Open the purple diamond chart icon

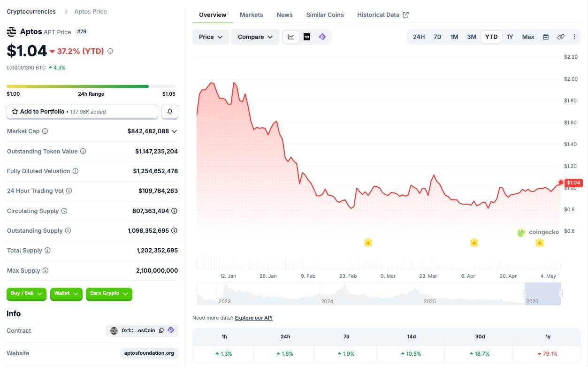coord(322,37)
